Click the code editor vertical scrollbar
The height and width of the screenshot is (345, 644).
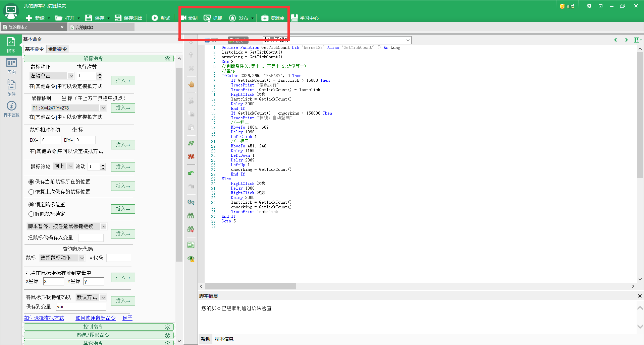pos(640,116)
